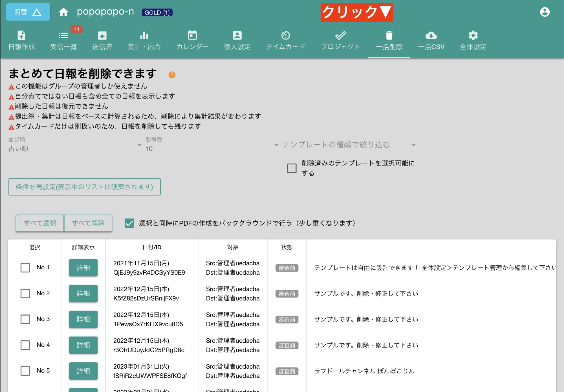Image resolution: width=564 pixels, height=392 pixels.
Task: Click the home icon in the header
Action: click(63, 12)
